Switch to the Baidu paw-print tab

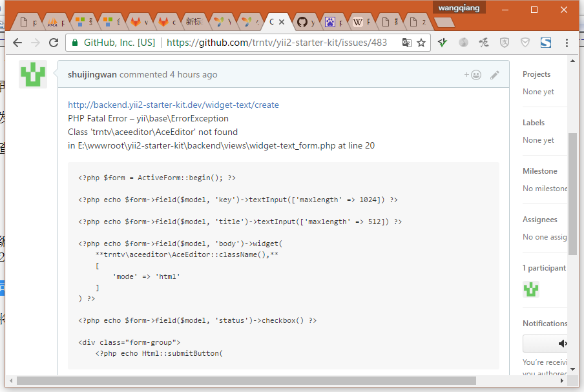[330, 22]
